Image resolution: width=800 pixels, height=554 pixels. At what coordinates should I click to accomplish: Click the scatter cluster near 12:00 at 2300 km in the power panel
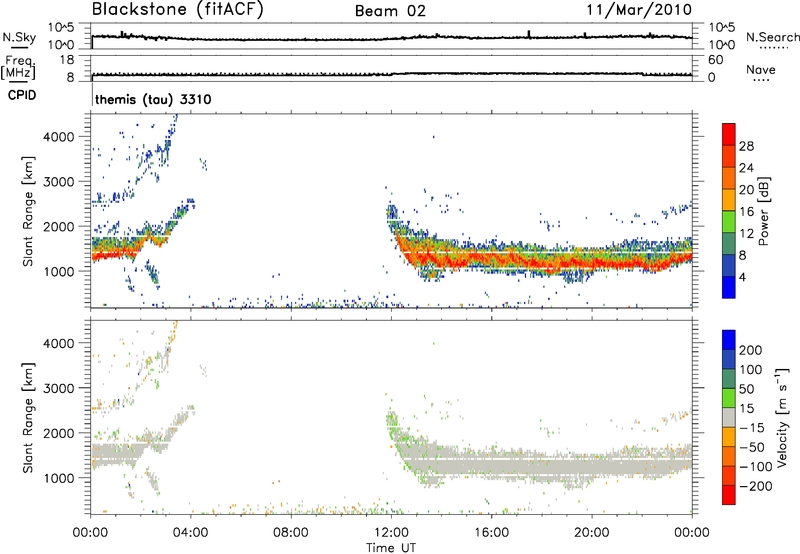pyautogui.click(x=392, y=211)
